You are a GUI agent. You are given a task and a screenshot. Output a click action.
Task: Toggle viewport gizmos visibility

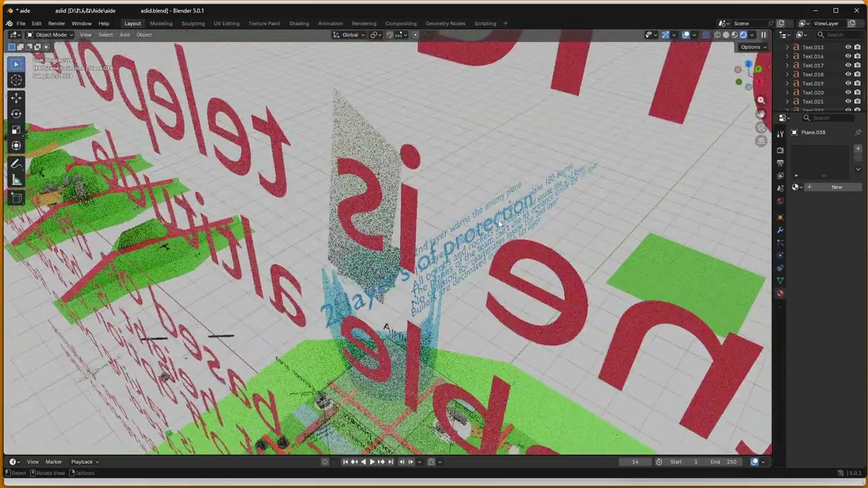[665, 35]
